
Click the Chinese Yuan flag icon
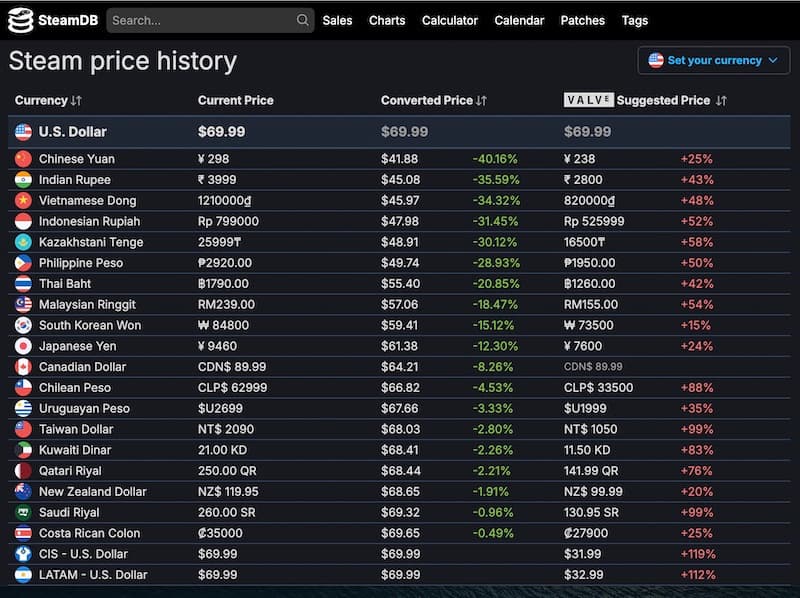pos(23,159)
